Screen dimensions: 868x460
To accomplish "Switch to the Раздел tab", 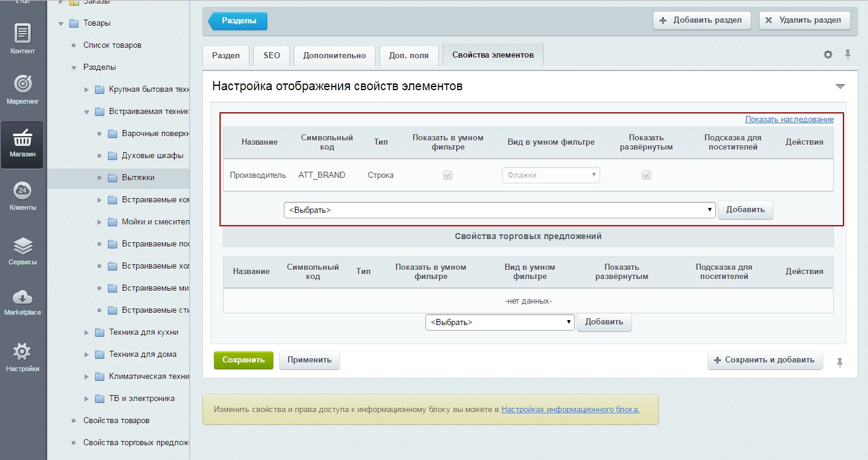I will click(x=226, y=55).
